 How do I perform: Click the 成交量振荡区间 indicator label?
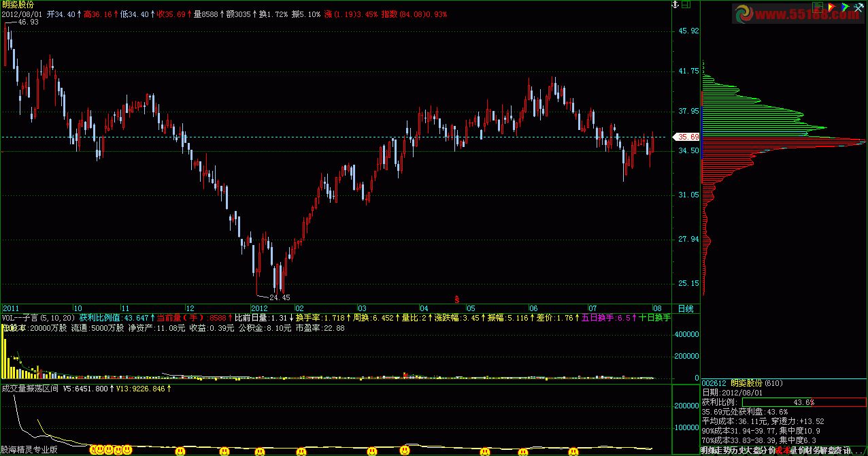pos(31,389)
